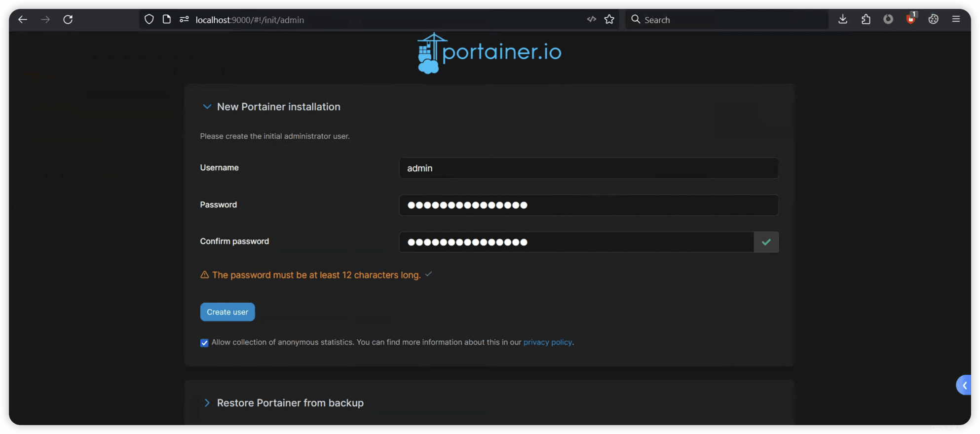Image resolution: width=980 pixels, height=434 pixels.
Task: Click the Username label
Action: (x=219, y=167)
